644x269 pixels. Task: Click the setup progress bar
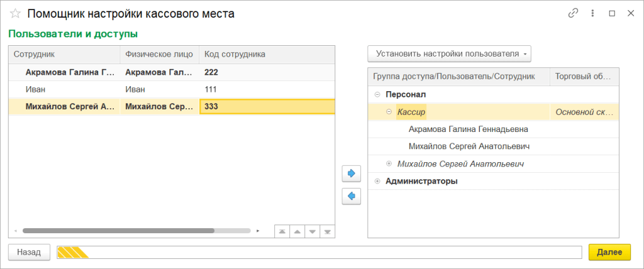point(319,252)
